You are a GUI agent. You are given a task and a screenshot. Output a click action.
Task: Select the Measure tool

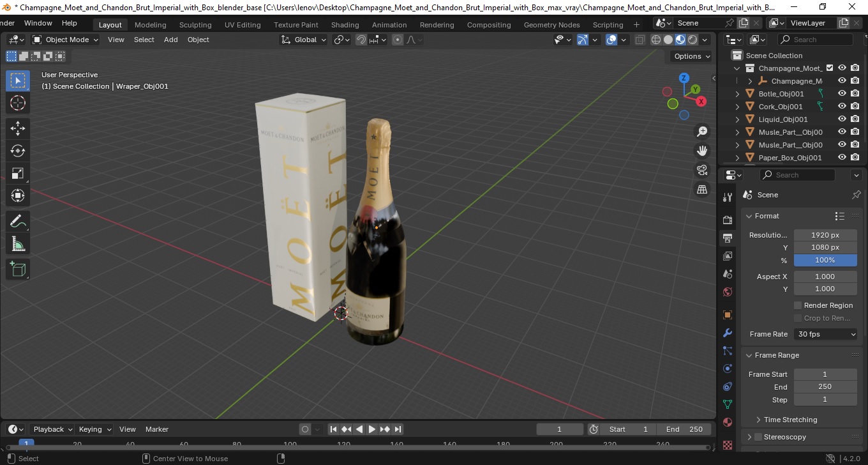click(x=18, y=244)
